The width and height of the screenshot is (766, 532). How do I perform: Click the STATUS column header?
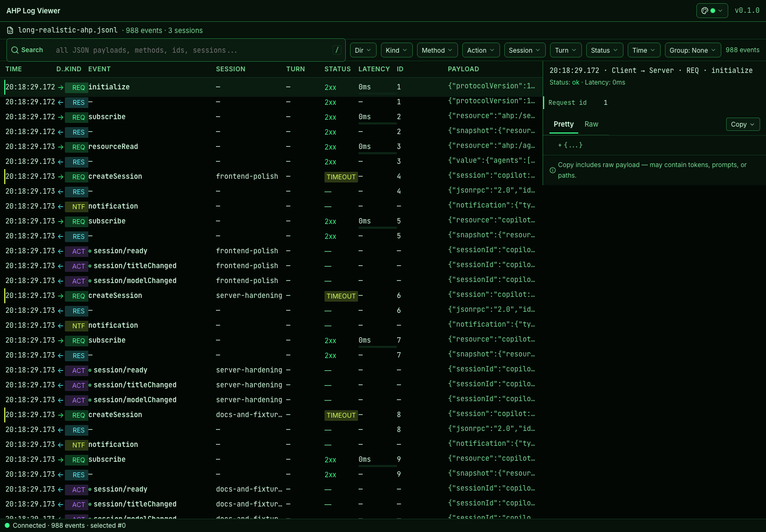(338, 69)
